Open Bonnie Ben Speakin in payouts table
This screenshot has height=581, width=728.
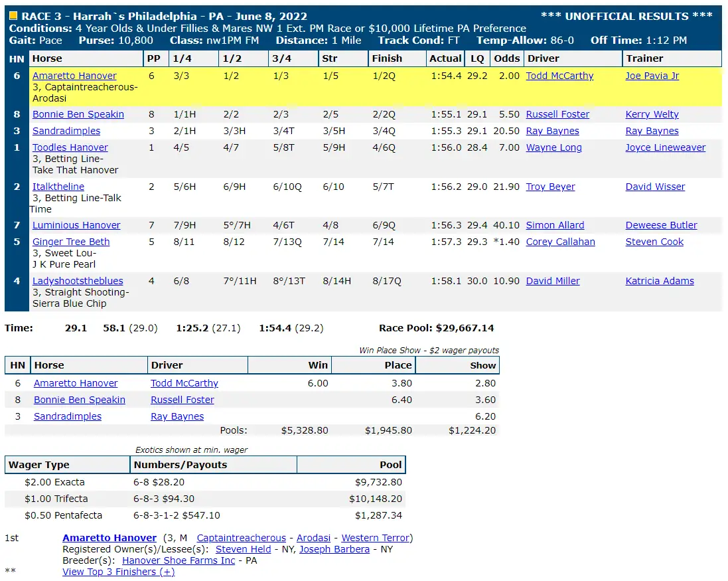coord(80,400)
